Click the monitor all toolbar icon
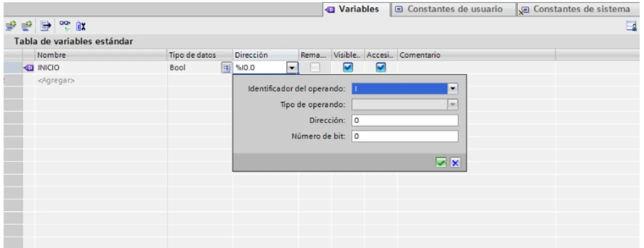 click(x=65, y=25)
